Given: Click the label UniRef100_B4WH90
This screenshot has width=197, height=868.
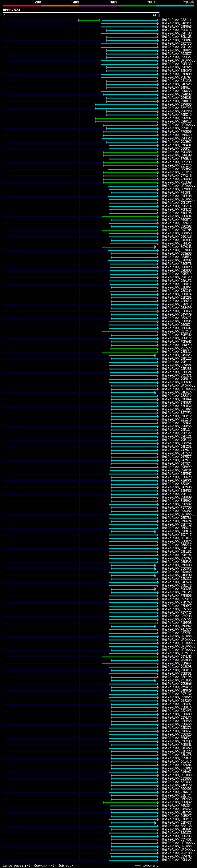Looking at the screenshot, I should point(177,829).
